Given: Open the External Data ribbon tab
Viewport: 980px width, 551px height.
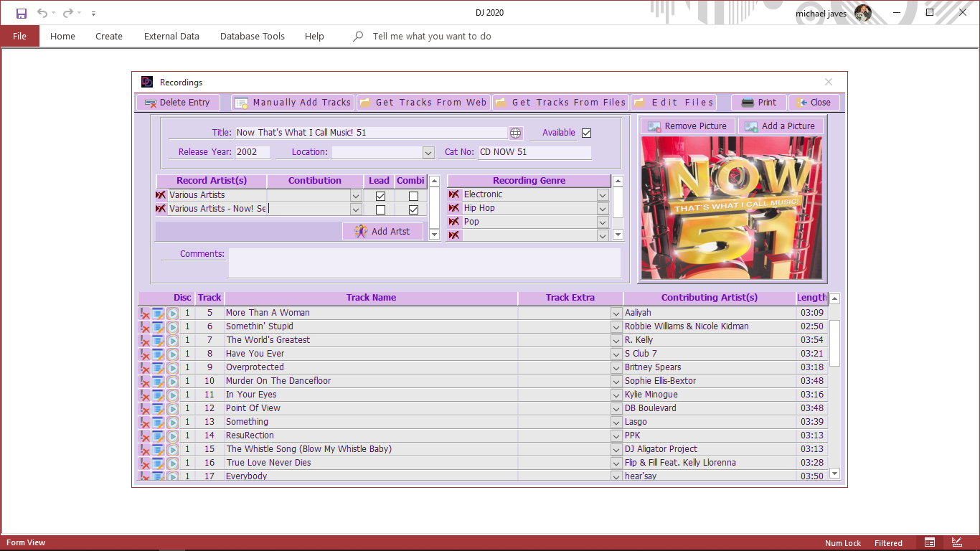Looking at the screenshot, I should point(171,36).
